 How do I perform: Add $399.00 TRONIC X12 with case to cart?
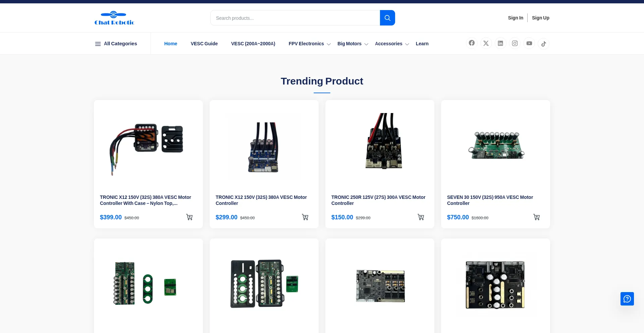pyautogui.click(x=190, y=217)
